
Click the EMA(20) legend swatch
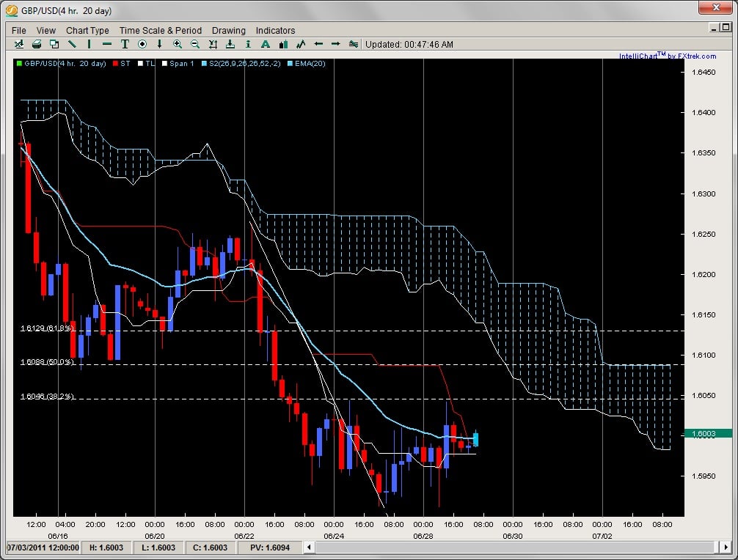tap(290, 64)
